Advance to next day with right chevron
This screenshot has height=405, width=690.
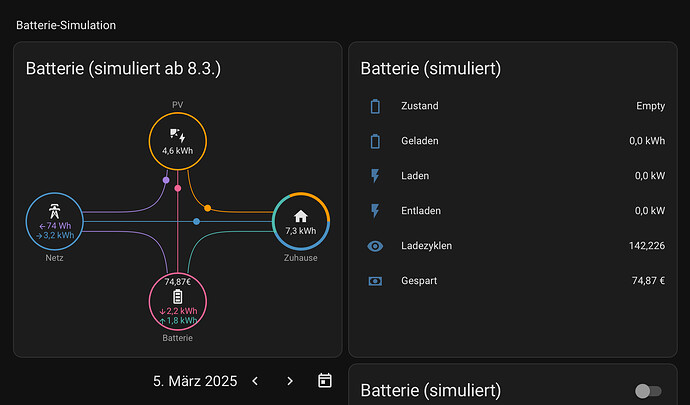(x=290, y=381)
